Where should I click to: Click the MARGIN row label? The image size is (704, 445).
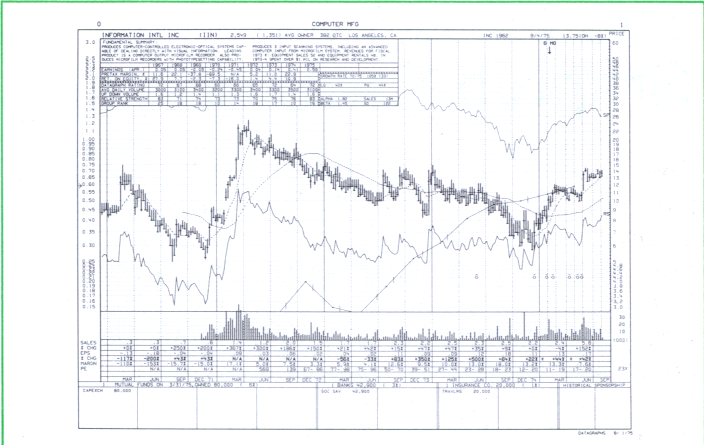tap(89, 363)
